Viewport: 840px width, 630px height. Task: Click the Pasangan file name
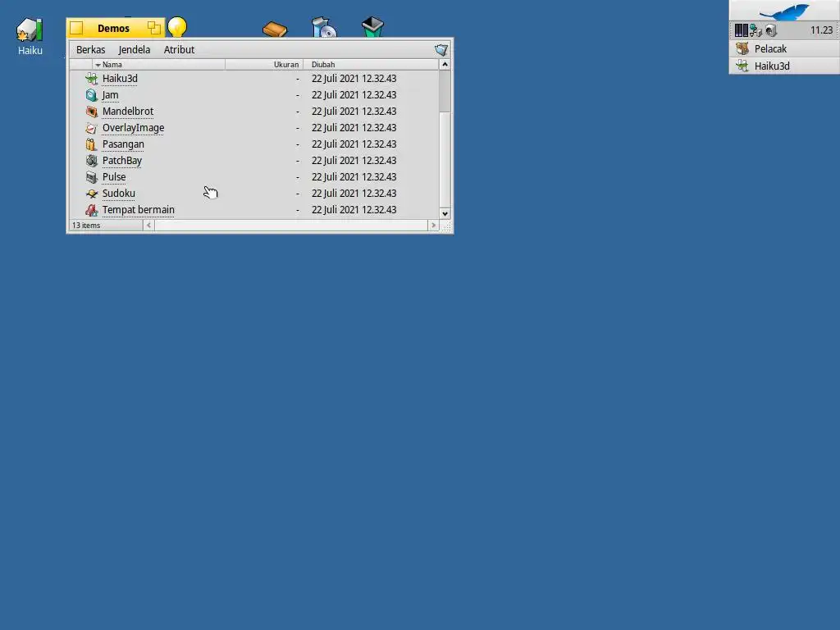(x=123, y=144)
